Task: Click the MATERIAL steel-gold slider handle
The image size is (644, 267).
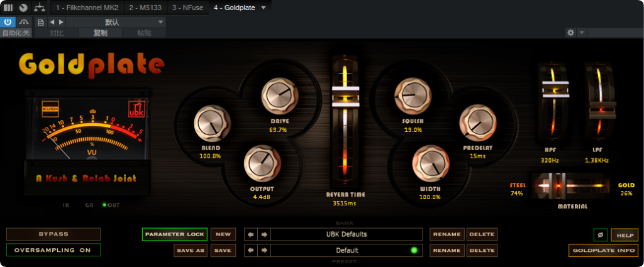Action: coord(557,186)
